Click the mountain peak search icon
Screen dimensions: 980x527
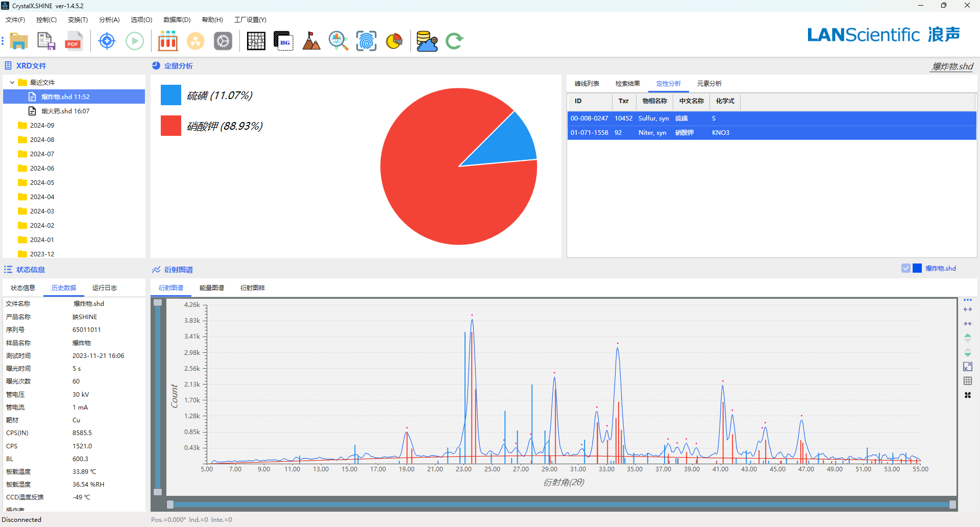[311, 41]
